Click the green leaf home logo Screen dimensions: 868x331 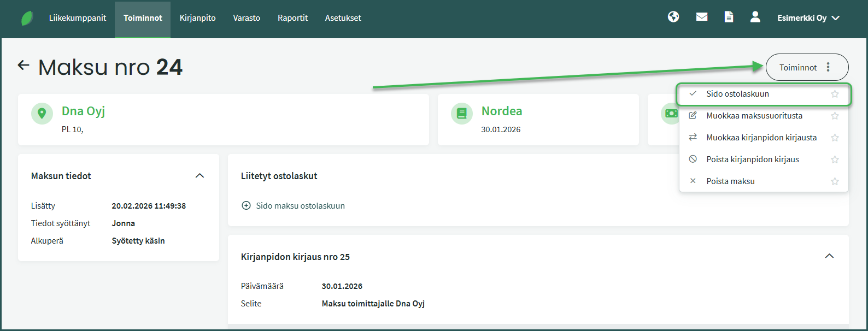click(27, 18)
